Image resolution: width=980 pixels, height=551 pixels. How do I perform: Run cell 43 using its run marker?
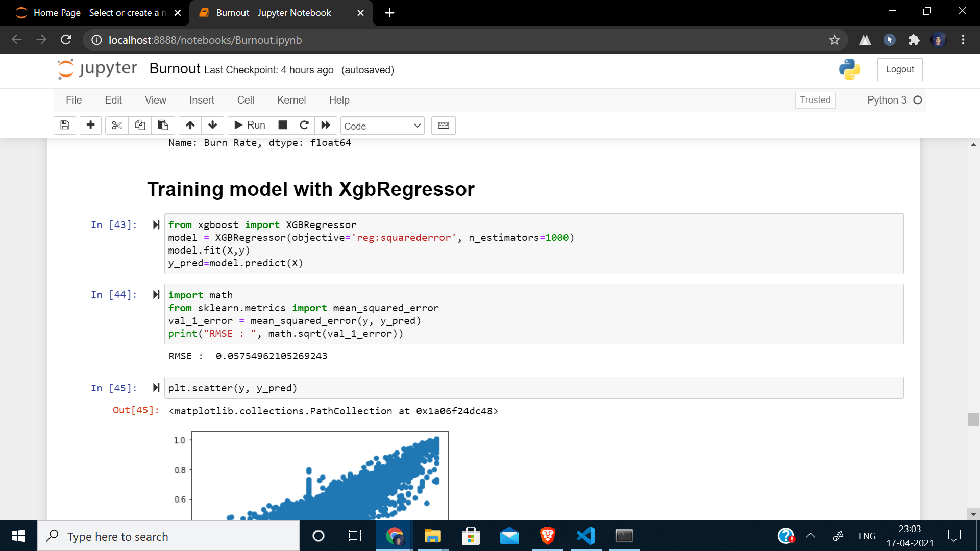[x=156, y=225]
